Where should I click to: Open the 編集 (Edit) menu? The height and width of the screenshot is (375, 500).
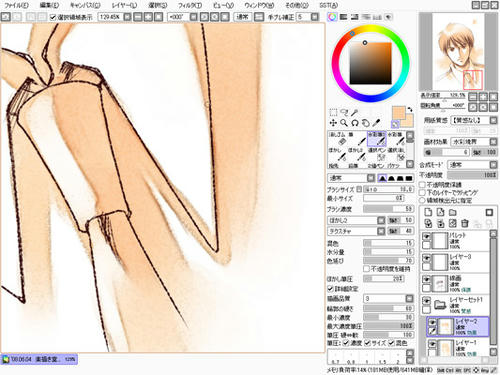pyautogui.click(x=49, y=5)
